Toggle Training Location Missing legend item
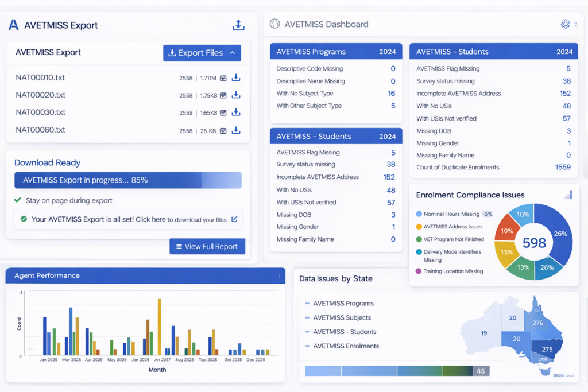The width and height of the screenshot is (588, 392). click(452, 271)
